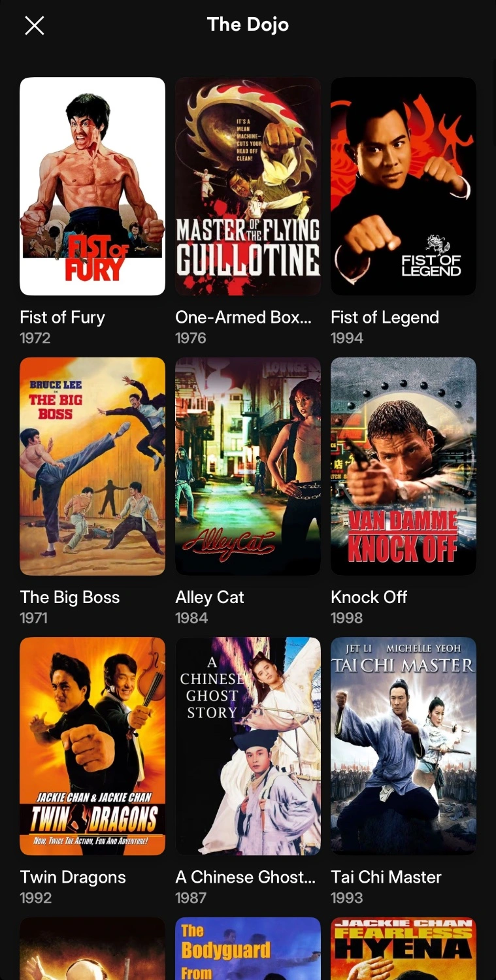Click the Twin Dragons title label
The width and height of the screenshot is (496, 980).
coord(73,877)
